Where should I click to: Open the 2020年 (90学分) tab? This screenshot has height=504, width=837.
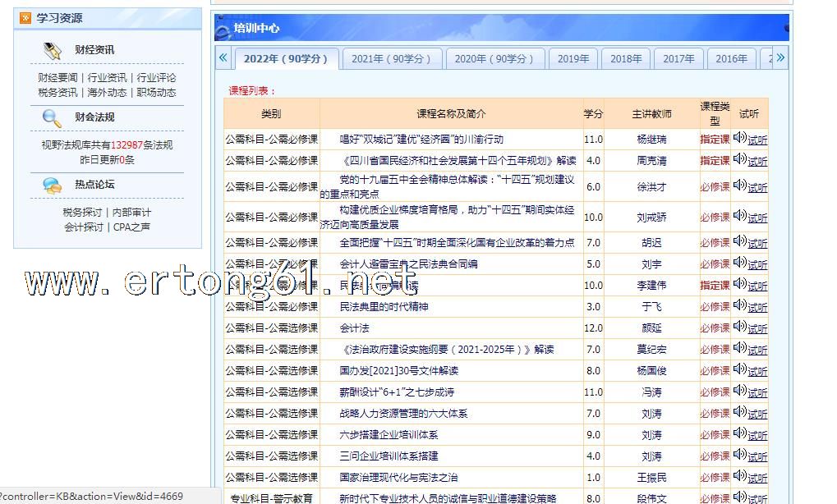[x=494, y=59]
